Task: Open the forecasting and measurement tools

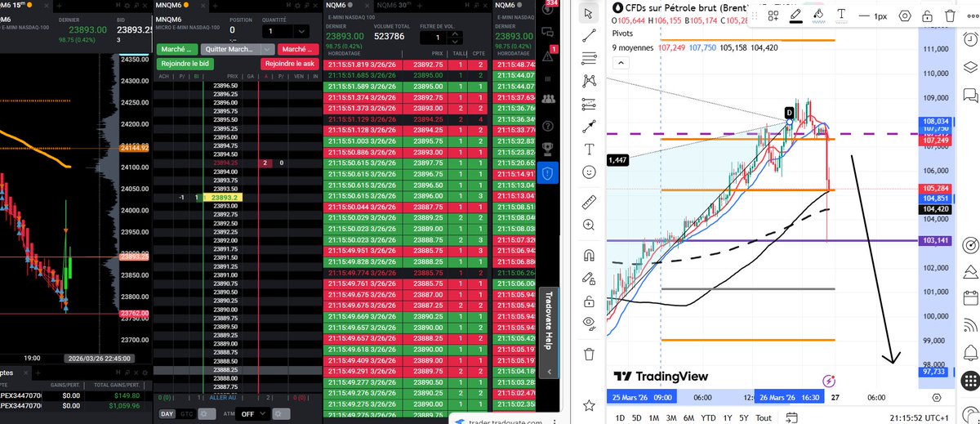Action: tap(589, 104)
